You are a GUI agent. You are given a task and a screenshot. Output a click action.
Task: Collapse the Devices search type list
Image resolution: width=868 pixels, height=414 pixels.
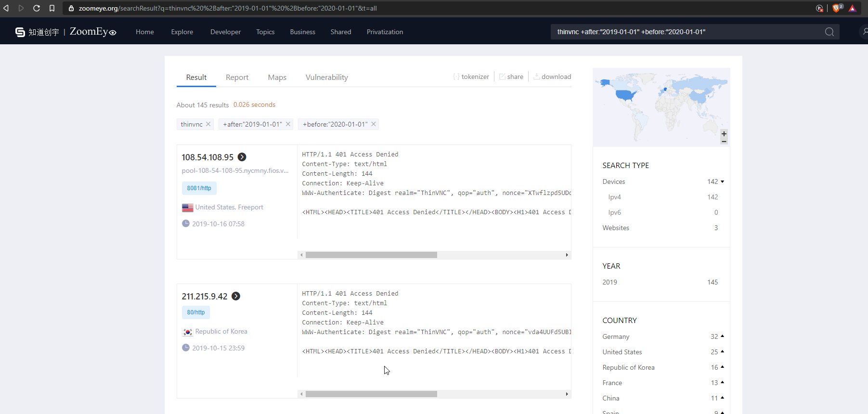click(x=722, y=181)
